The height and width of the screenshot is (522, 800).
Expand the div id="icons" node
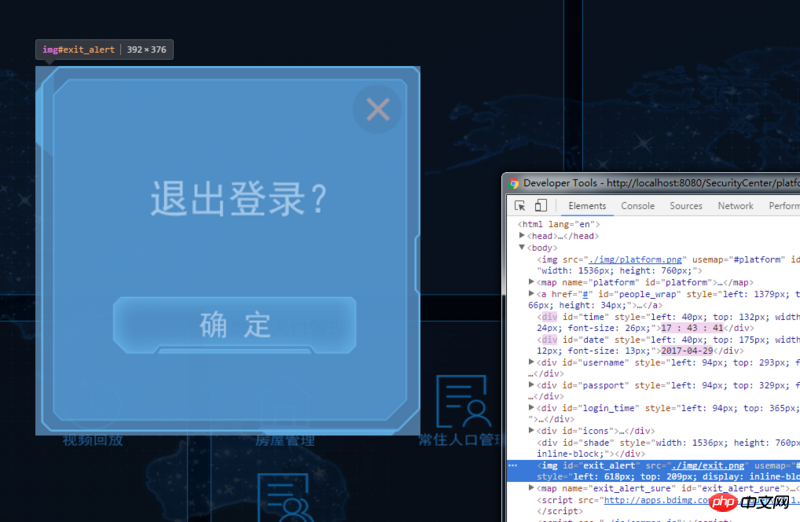coord(531,430)
